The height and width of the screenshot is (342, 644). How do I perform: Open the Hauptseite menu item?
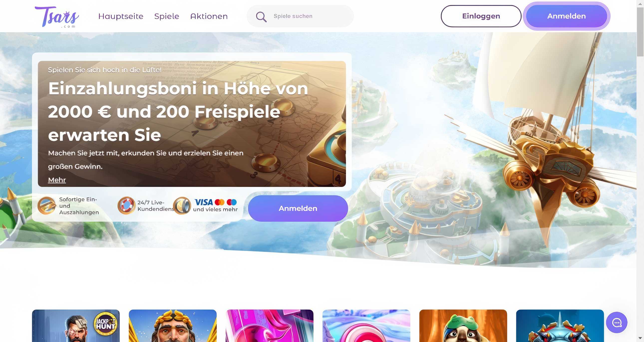click(121, 16)
